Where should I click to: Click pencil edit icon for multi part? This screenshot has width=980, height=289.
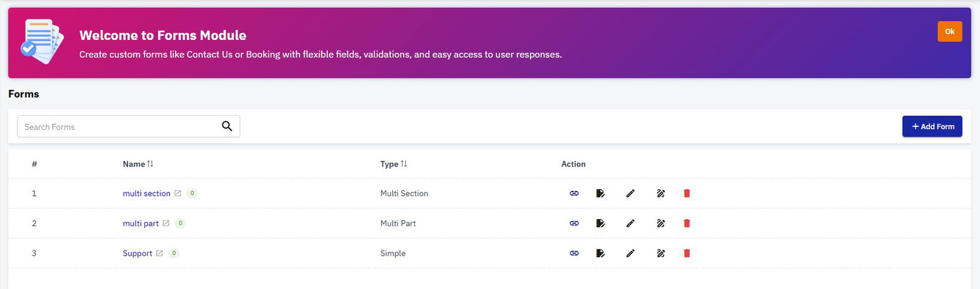pyautogui.click(x=630, y=223)
